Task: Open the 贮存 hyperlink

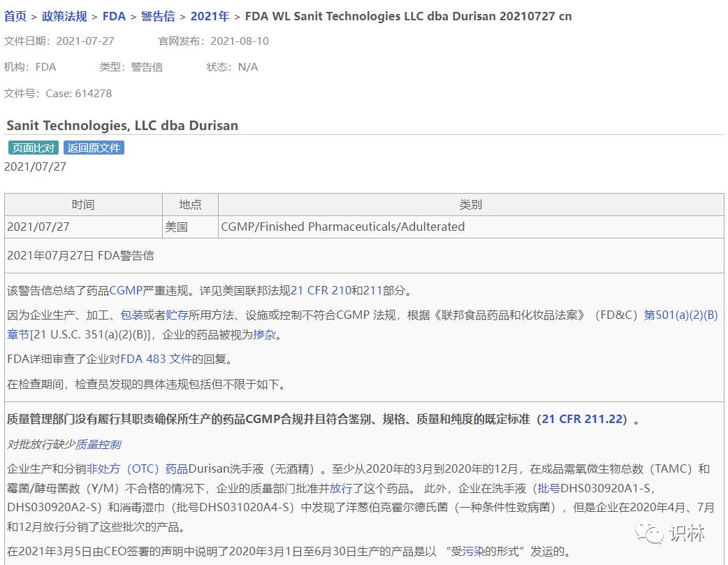Action: pos(177,315)
